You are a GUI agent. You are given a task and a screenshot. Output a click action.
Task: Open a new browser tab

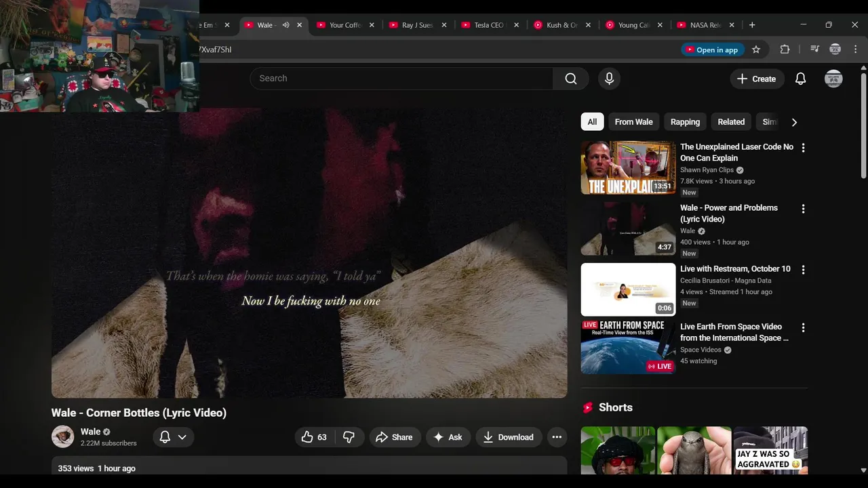(751, 25)
